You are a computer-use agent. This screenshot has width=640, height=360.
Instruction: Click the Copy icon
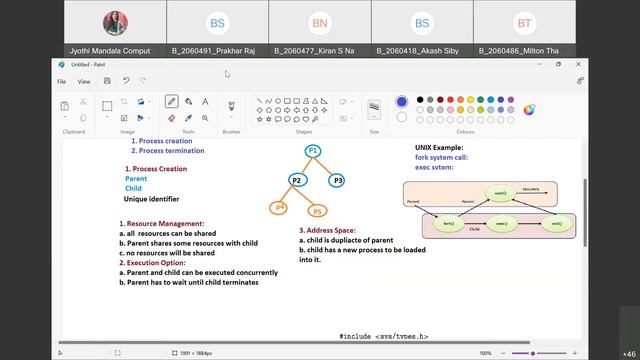83,118
